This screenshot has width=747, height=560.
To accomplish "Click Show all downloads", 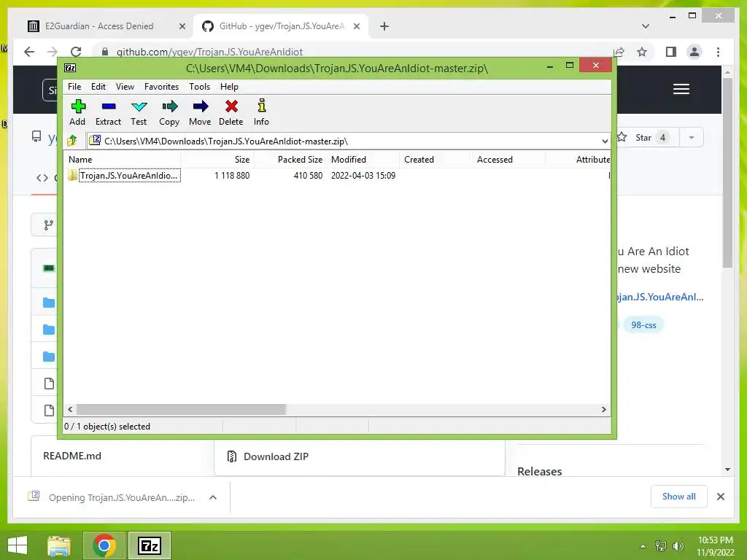I will tap(679, 497).
